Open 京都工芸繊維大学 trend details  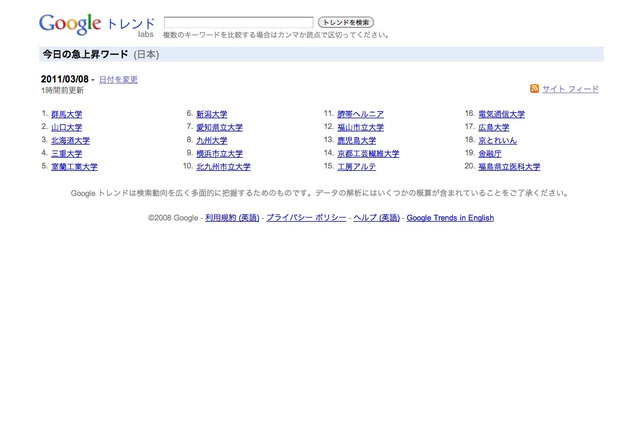point(368,154)
